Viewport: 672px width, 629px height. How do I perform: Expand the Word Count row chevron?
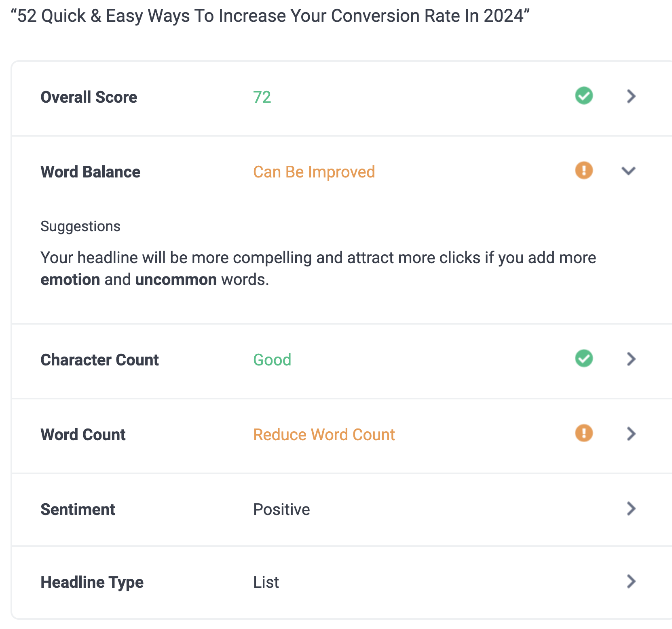click(x=631, y=434)
